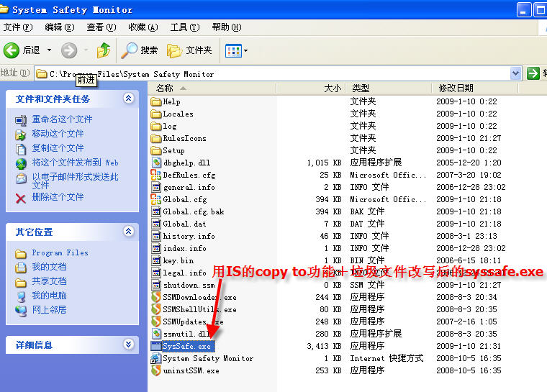Open the 我的文档 location link

(x=49, y=267)
